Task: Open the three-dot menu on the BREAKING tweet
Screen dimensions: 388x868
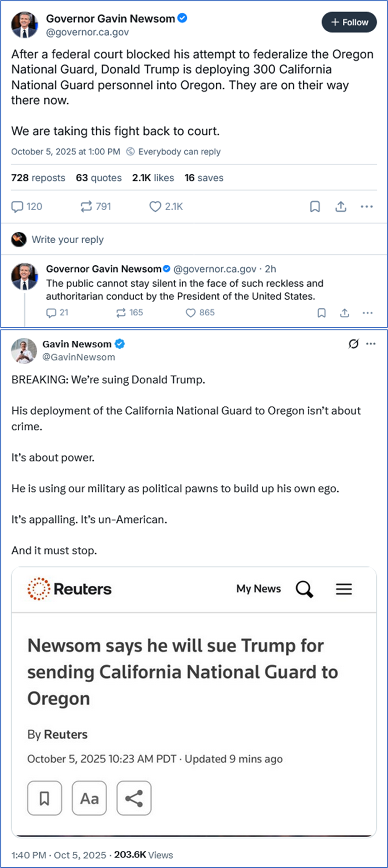Action: point(371,344)
